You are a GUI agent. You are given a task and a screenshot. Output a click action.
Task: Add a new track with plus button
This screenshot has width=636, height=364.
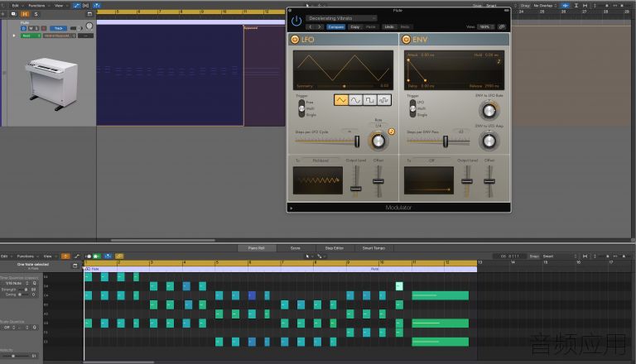click(2, 14)
